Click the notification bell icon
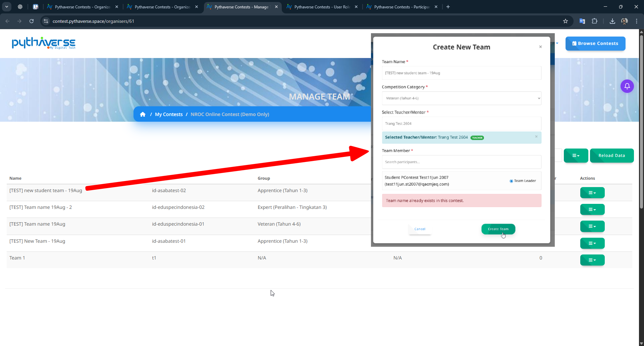Screen dimensions: 644x346 pos(627,86)
